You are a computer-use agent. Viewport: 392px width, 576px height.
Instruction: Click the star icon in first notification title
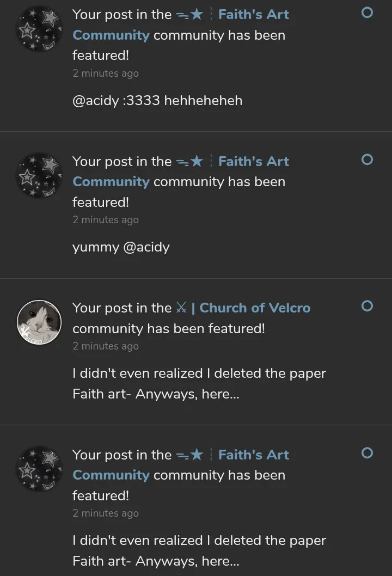click(196, 15)
